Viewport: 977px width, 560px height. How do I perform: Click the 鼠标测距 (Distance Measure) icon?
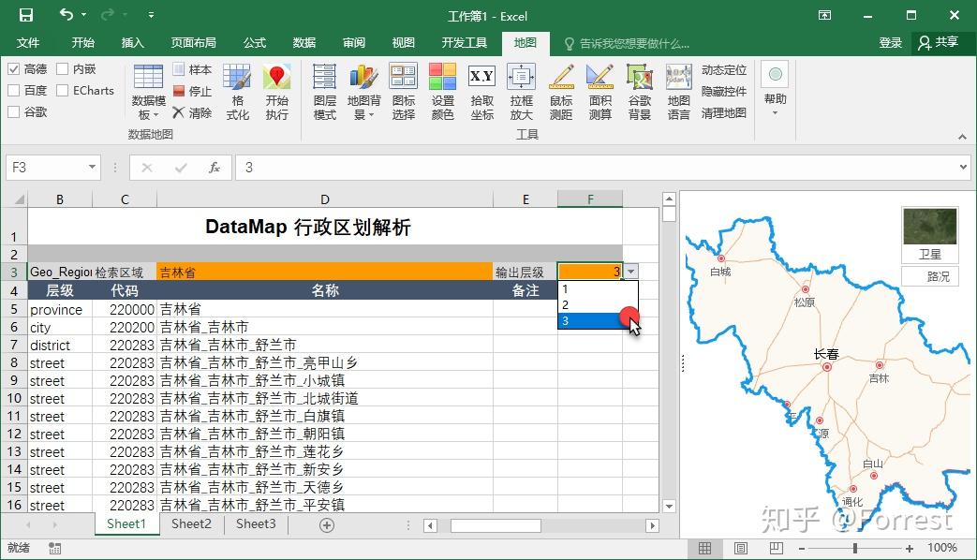coord(560,90)
